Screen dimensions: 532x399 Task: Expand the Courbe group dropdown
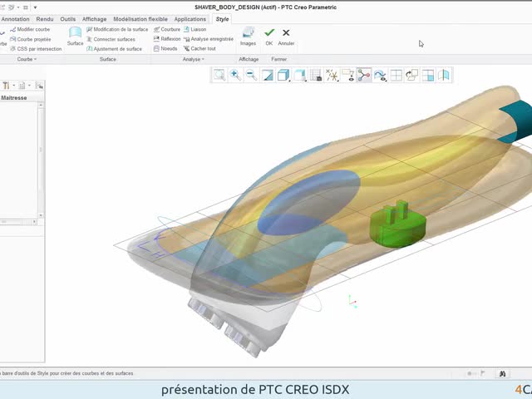coord(27,59)
